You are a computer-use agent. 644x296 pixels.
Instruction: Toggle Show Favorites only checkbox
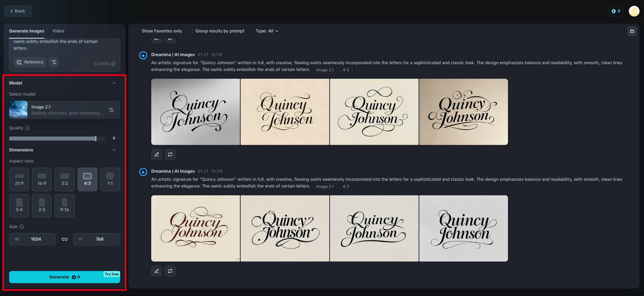pos(136,31)
